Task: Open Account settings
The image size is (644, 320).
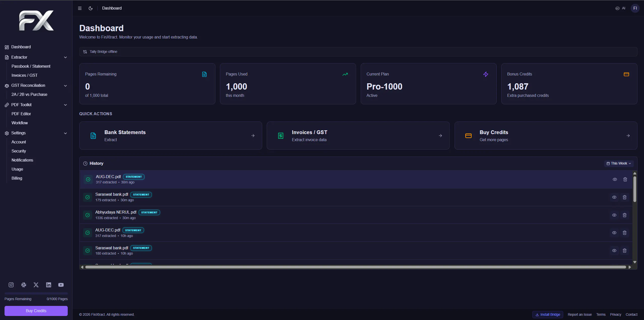Action: click(19, 142)
